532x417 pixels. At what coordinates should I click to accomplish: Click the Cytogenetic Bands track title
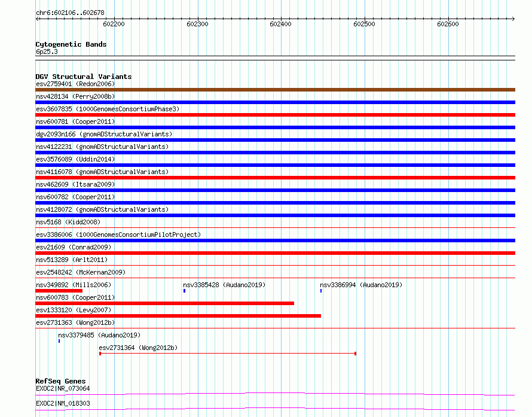point(71,44)
